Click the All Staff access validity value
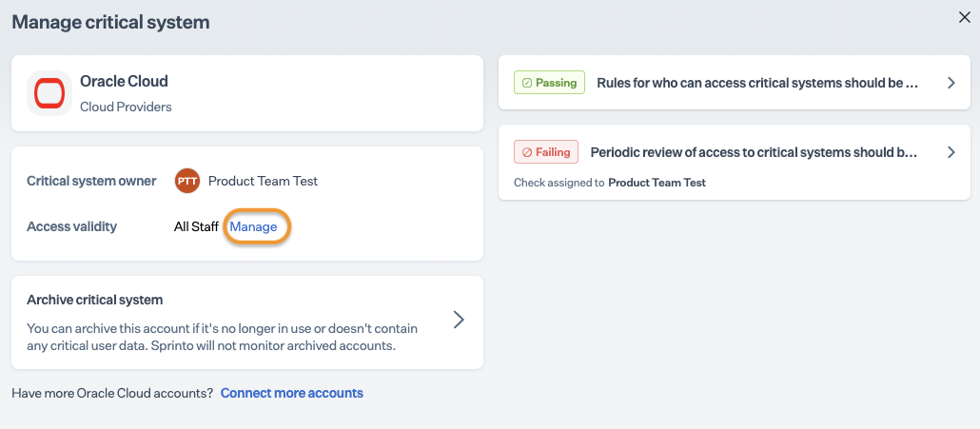The width and height of the screenshot is (980, 429). (196, 227)
